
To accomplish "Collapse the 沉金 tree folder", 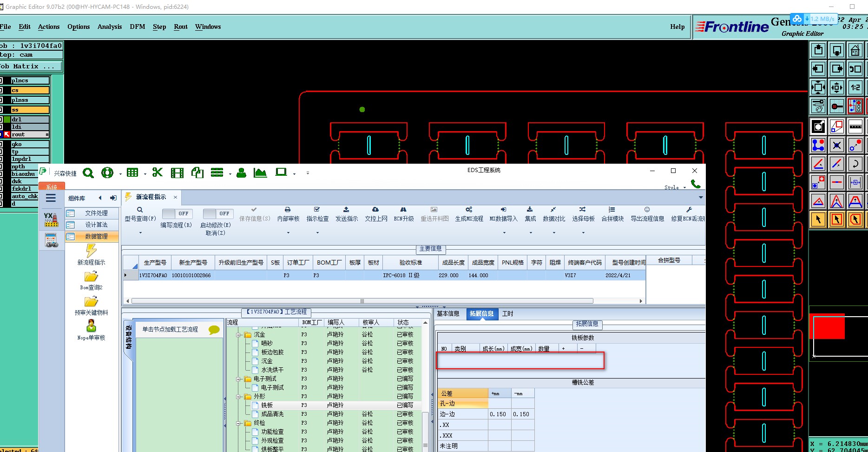I will click(x=239, y=335).
